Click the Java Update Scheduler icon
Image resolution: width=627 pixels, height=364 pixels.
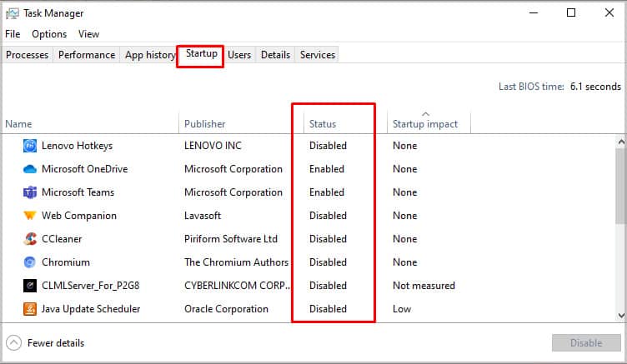(x=29, y=309)
